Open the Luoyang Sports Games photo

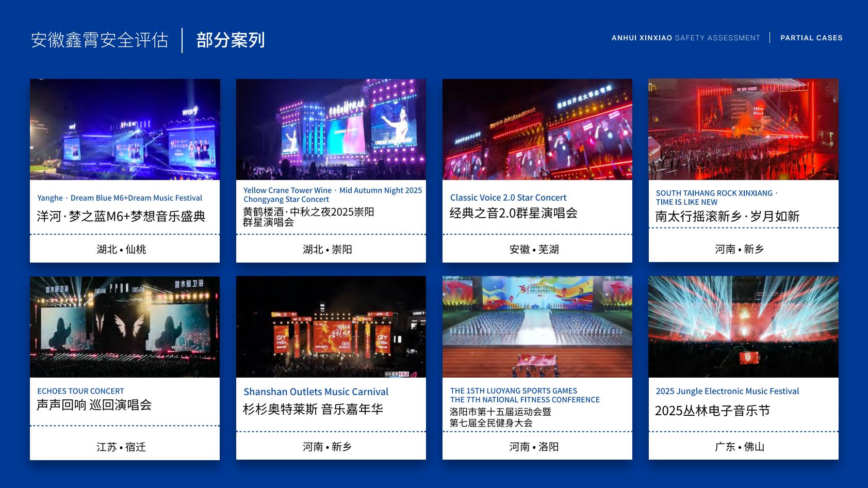(537, 327)
